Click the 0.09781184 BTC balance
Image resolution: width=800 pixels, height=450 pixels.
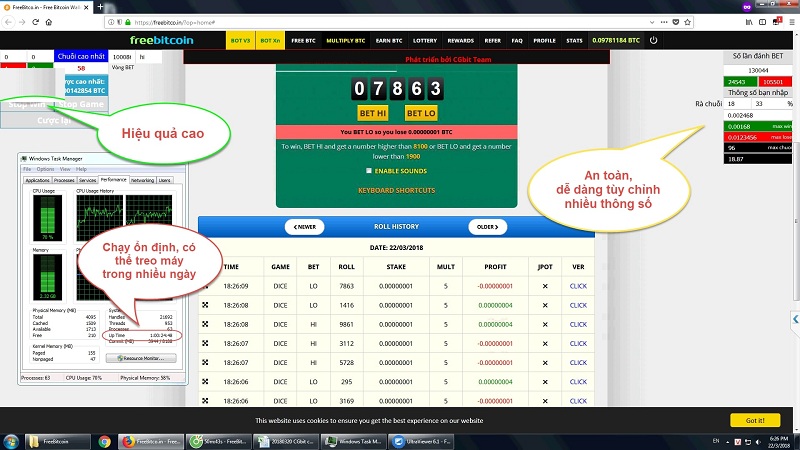point(616,40)
